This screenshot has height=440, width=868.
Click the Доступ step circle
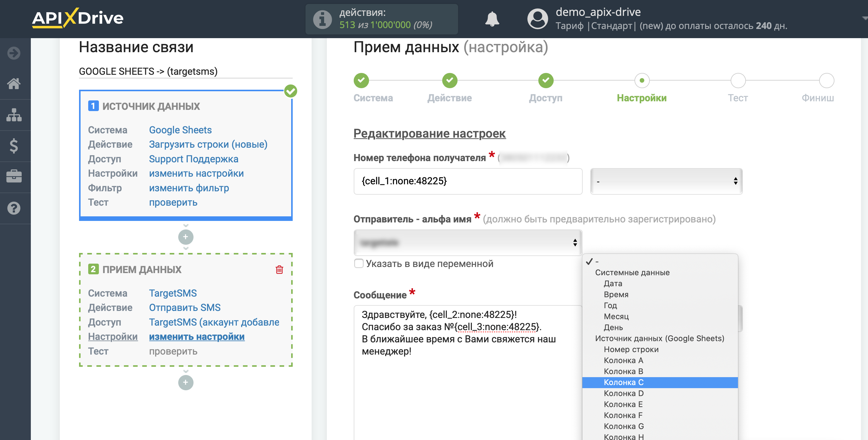[546, 80]
